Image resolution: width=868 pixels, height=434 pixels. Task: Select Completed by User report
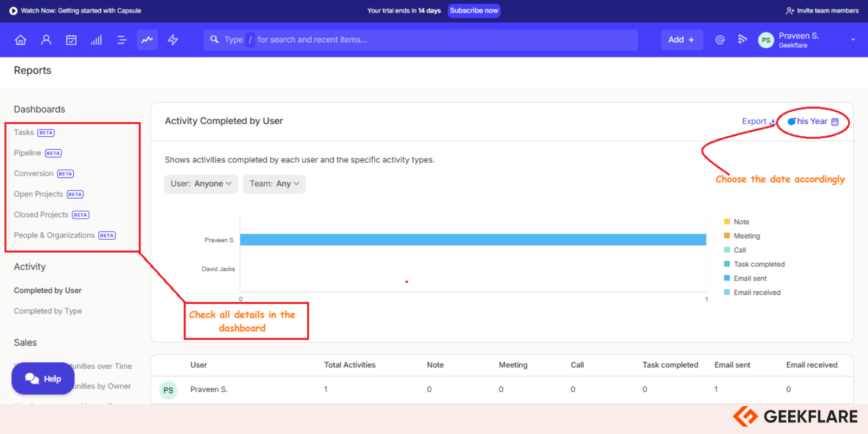coord(48,291)
